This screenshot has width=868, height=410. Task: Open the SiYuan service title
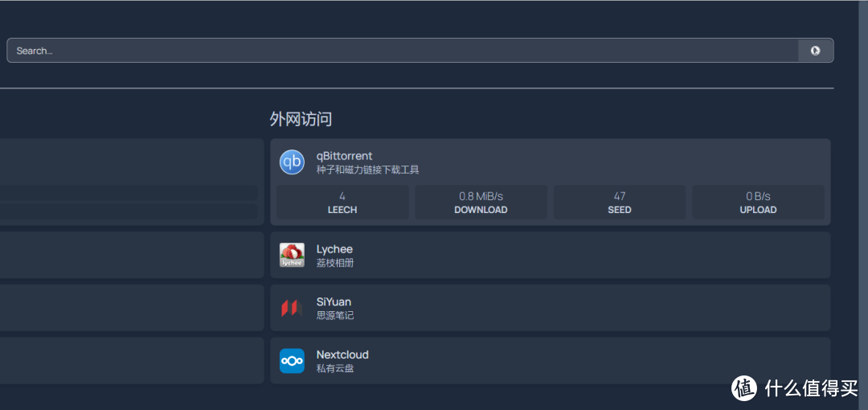334,302
